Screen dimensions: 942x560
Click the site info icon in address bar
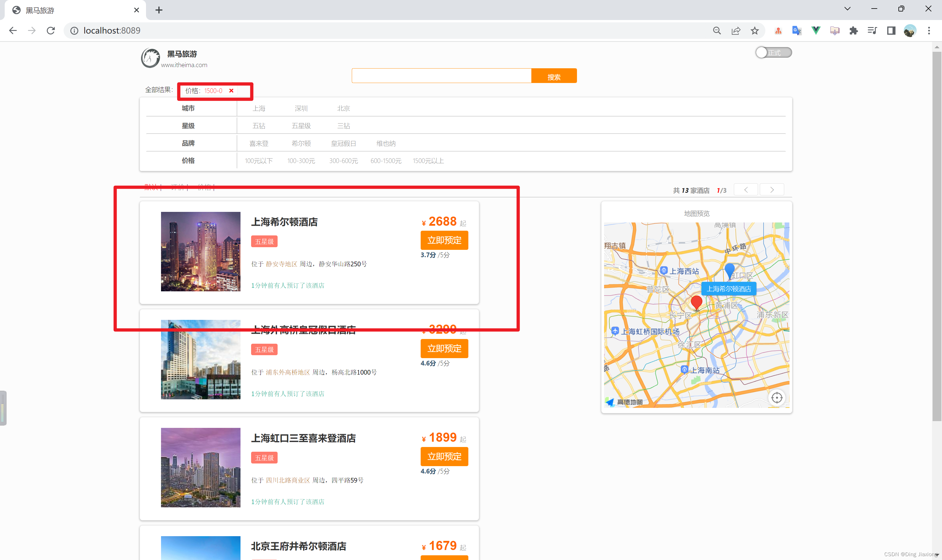tap(74, 31)
